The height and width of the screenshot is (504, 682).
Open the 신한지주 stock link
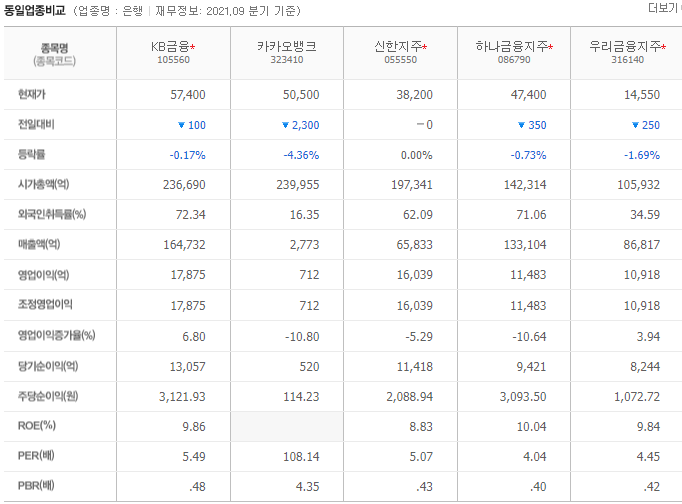(x=398, y=46)
